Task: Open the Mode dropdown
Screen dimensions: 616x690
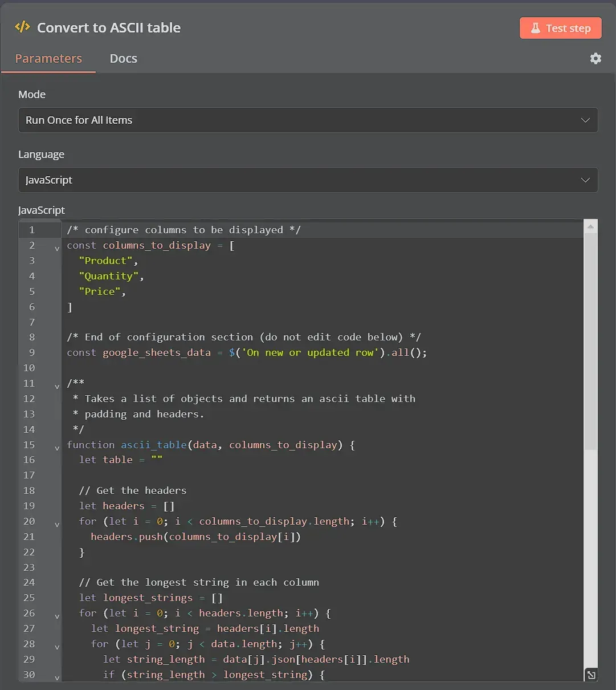Action: pyautogui.click(x=308, y=120)
